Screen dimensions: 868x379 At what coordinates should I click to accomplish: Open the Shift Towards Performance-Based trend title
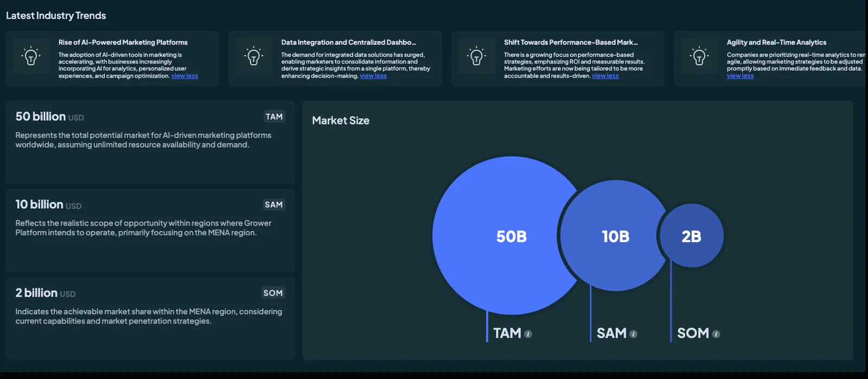(x=571, y=42)
